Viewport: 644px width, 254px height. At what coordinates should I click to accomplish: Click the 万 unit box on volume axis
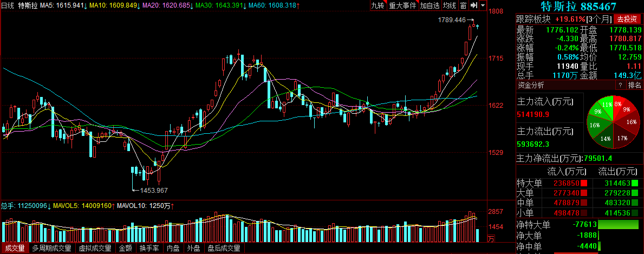[x=491, y=238]
